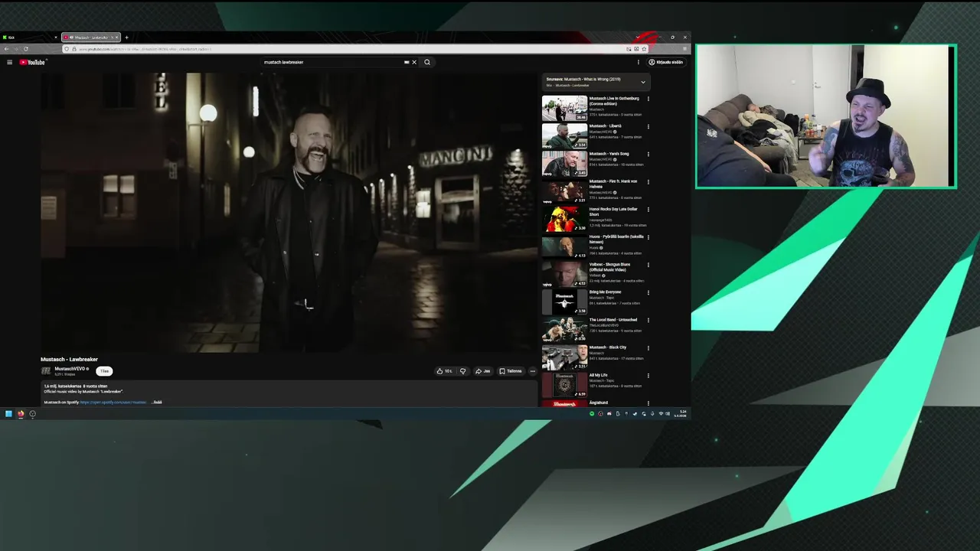Image resolution: width=980 pixels, height=551 pixels.
Task: Open YouTube settings three-dot menu in header
Action: pyautogui.click(x=639, y=62)
